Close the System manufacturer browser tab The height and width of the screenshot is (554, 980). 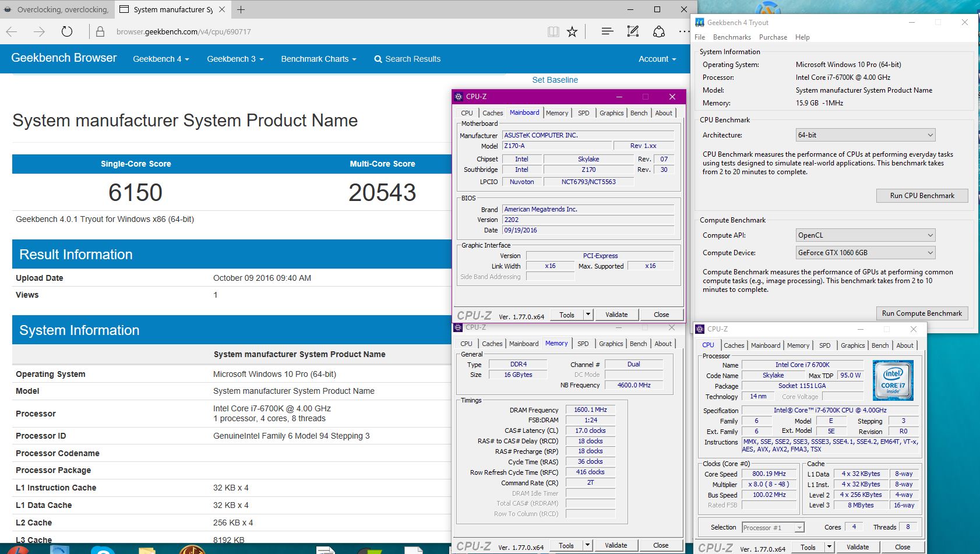[x=222, y=9]
